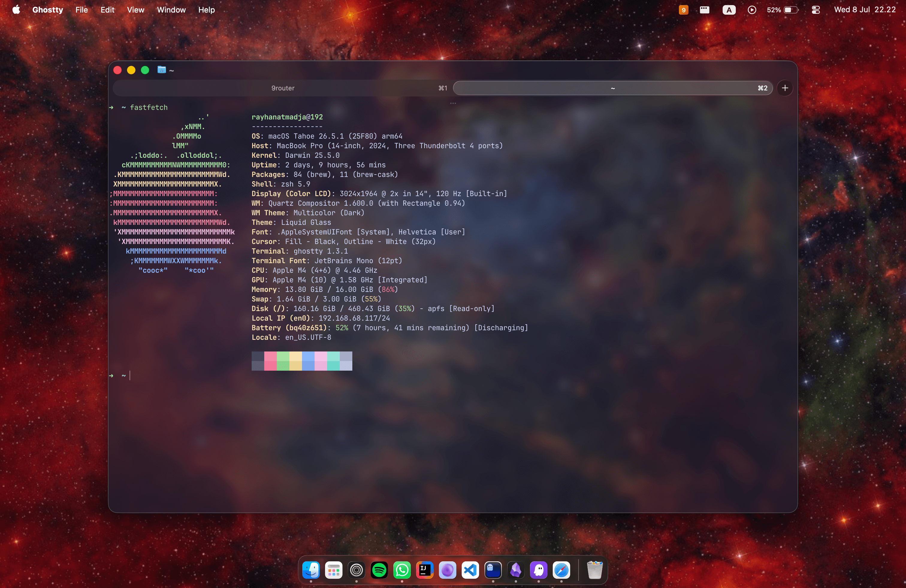This screenshot has height=588, width=906.
Task: Click the WM: Quartz Compositor line
Action: (358, 203)
